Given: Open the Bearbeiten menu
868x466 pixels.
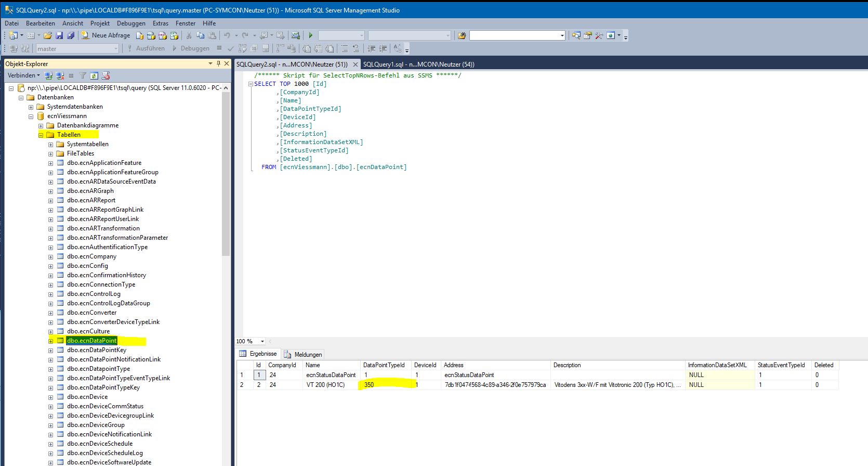Looking at the screenshot, I should [x=41, y=23].
